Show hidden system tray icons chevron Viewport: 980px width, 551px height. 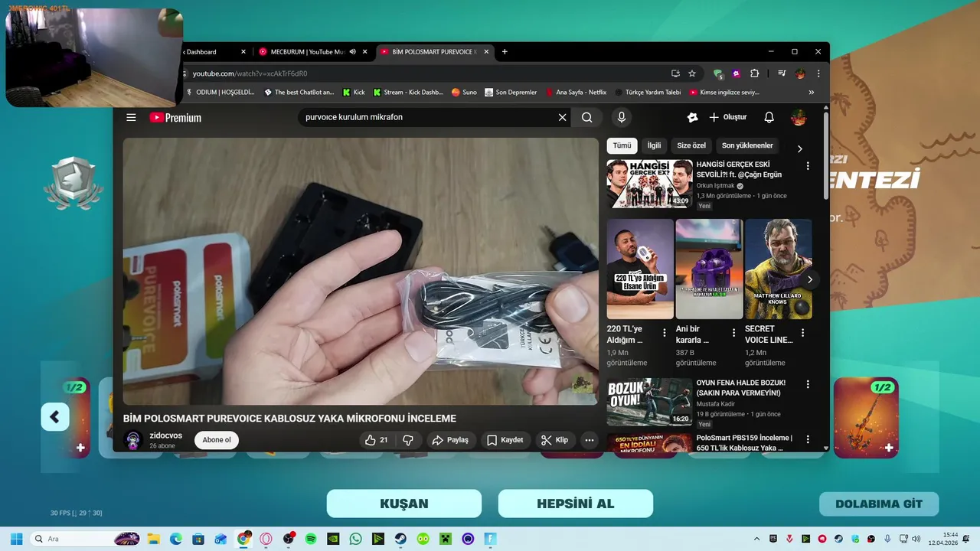[757, 539]
